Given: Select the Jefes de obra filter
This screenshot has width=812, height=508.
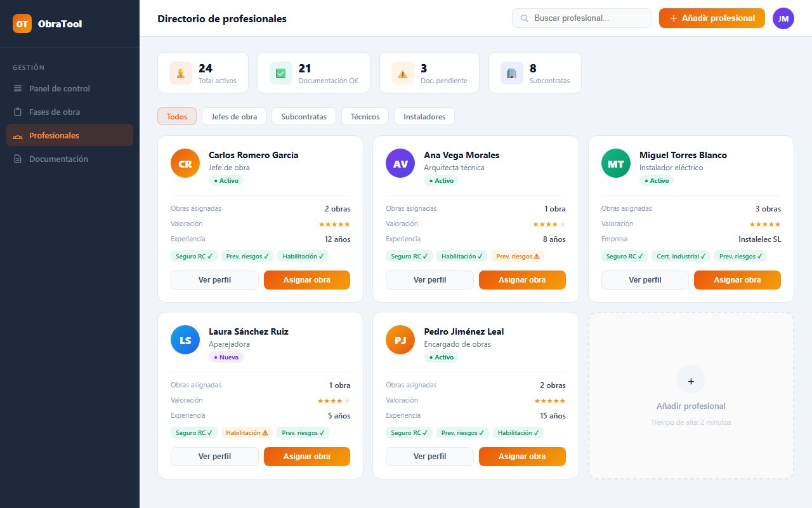Looking at the screenshot, I should [x=234, y=116].
